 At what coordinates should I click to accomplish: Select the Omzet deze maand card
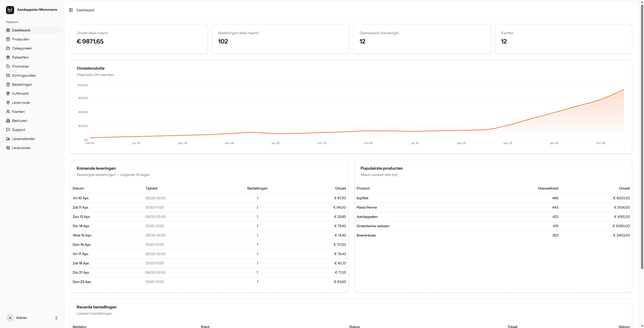pos(139,39)
